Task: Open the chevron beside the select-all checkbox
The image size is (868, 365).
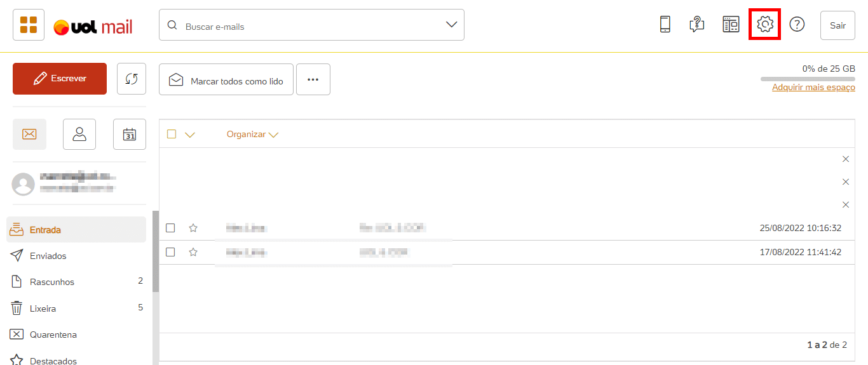Action: [x=189, y=135]
